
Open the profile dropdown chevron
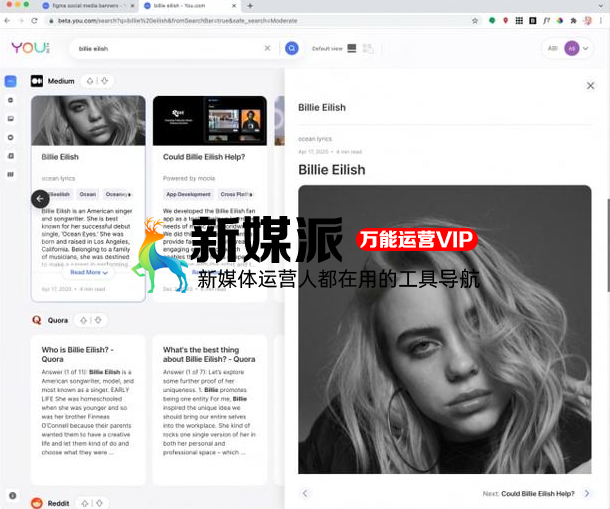coord(585,48)
